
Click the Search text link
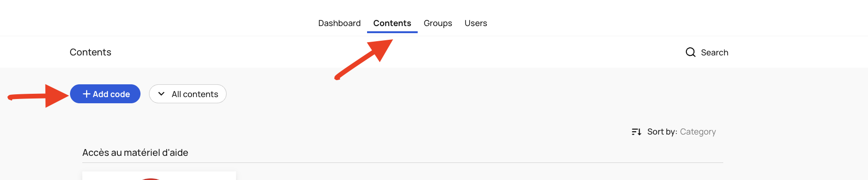[714, 53]
